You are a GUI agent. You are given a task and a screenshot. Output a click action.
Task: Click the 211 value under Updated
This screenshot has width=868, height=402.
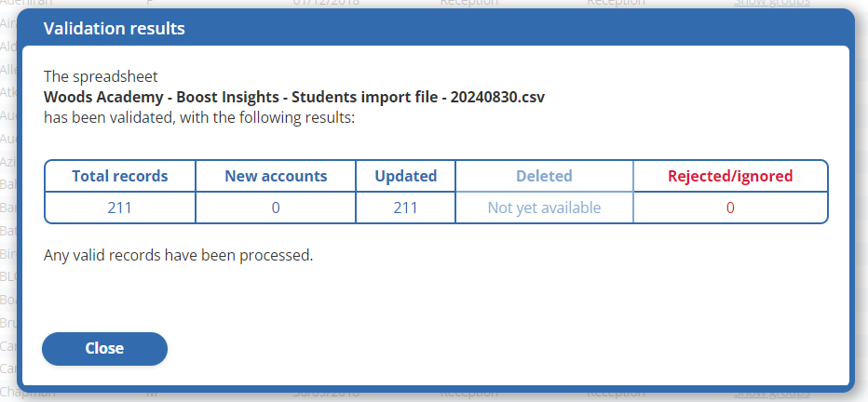click(x=405, y=208)
